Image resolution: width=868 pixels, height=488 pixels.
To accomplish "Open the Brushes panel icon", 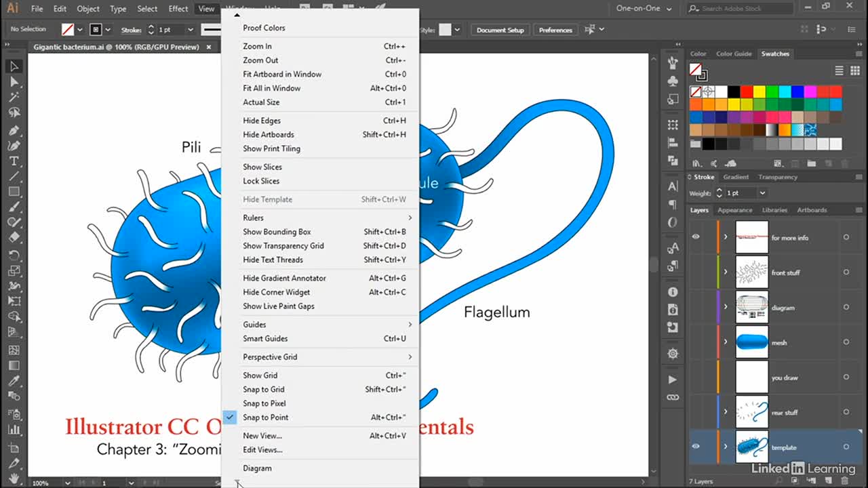I will pyautogui.click(x=673, y=63).
